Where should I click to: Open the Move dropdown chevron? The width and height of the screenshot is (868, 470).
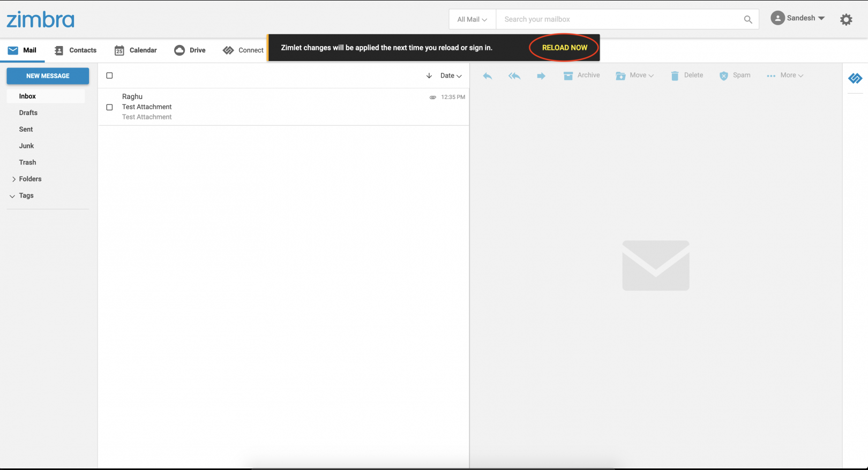click(652, 76)
